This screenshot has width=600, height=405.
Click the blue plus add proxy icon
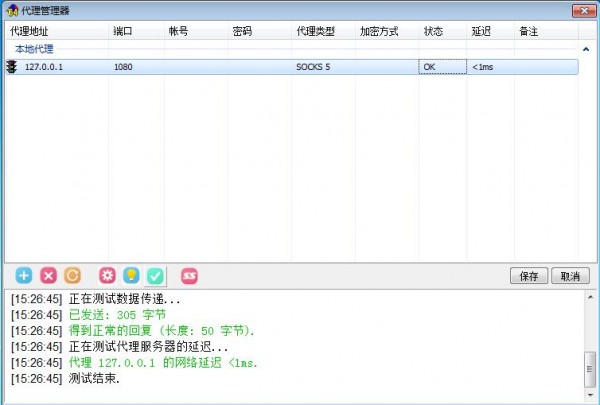pos(24,276)
